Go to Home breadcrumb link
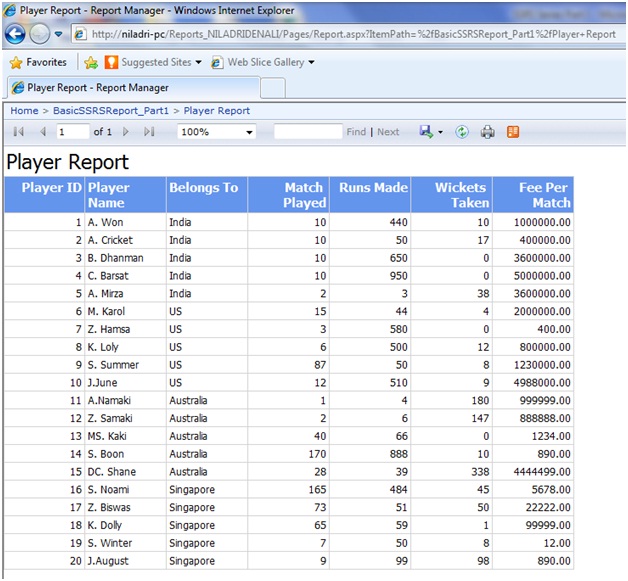Viewport: 628px width, 581px height. tap(24, 111)
